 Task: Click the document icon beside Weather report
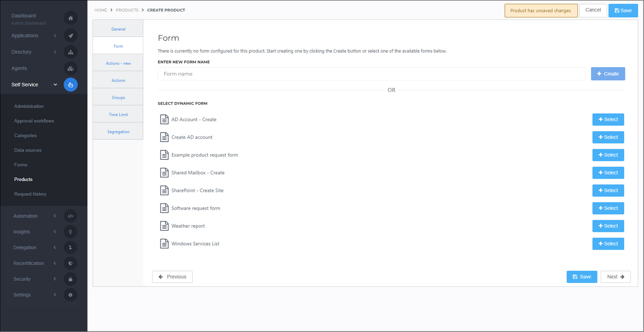pos(164,226)
